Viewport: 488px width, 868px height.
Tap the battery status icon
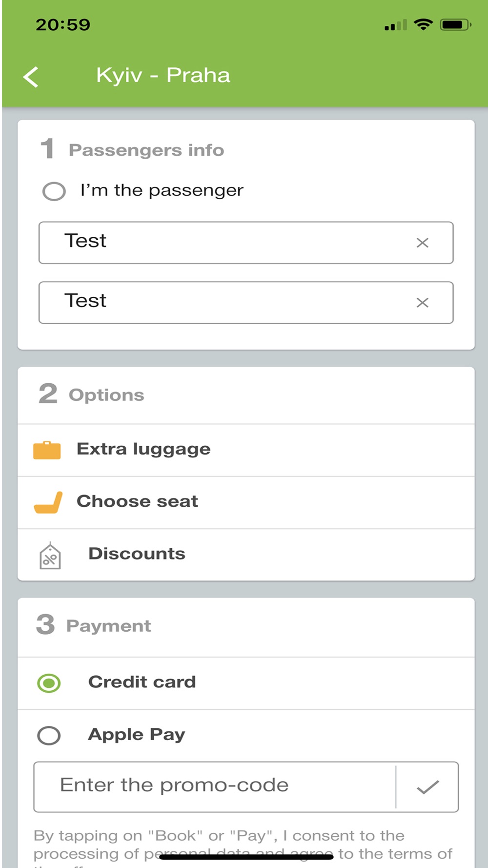pyautogui.click(x=455, y=24)
